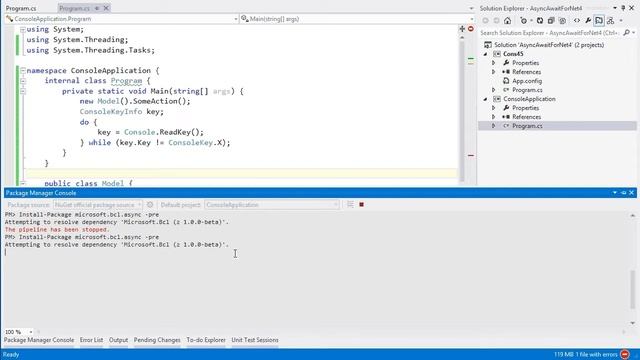Stop command execution red square
Screen dimensions: 640x360
[361, 205]
